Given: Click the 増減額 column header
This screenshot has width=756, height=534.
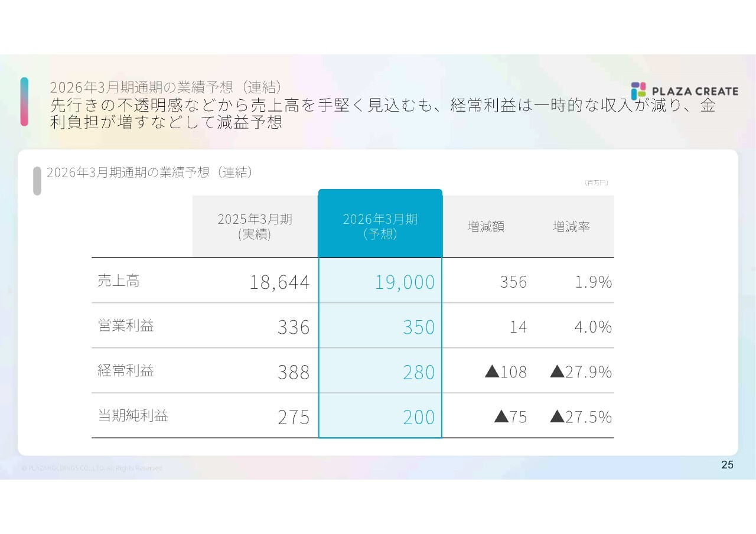Looking at the screenshot, I should coord(485,227).
